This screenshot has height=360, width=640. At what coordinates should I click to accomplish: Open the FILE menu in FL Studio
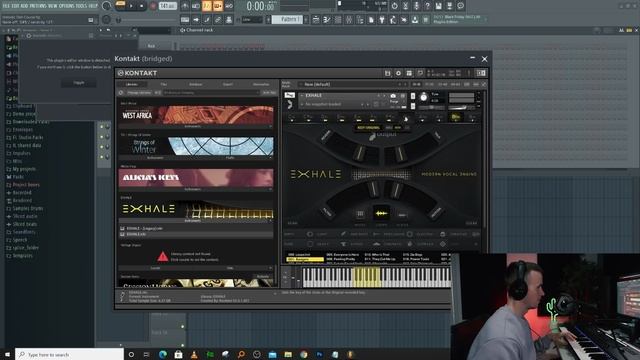click(7, 6)
